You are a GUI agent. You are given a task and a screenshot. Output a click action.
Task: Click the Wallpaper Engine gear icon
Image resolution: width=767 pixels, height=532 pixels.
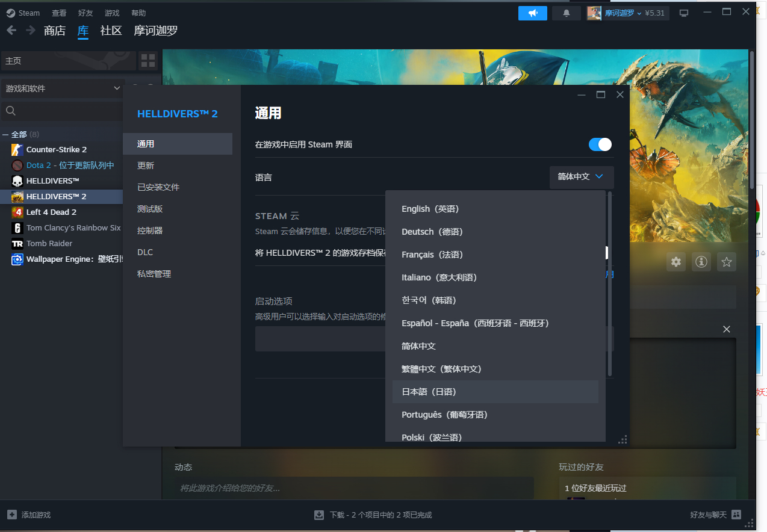[17, 259]
